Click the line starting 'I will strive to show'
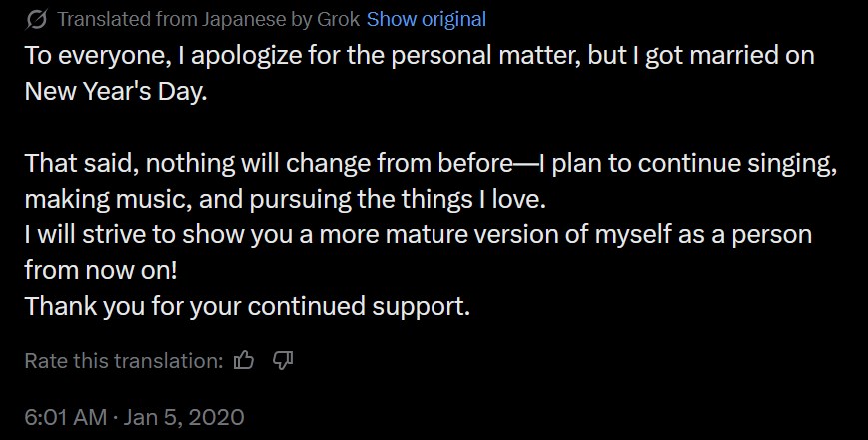The image size is (868, 440). pos(419,235)
